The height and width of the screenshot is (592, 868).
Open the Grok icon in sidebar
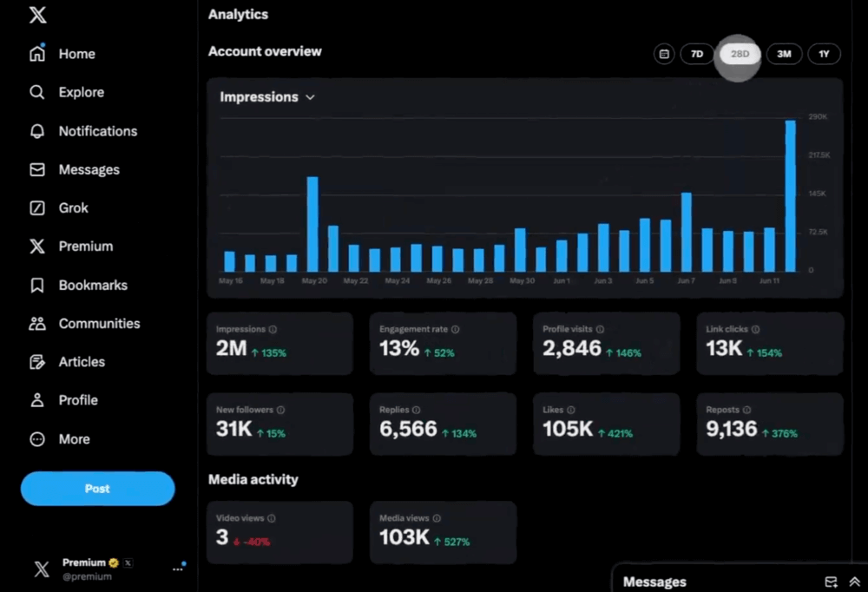(37, 208)
